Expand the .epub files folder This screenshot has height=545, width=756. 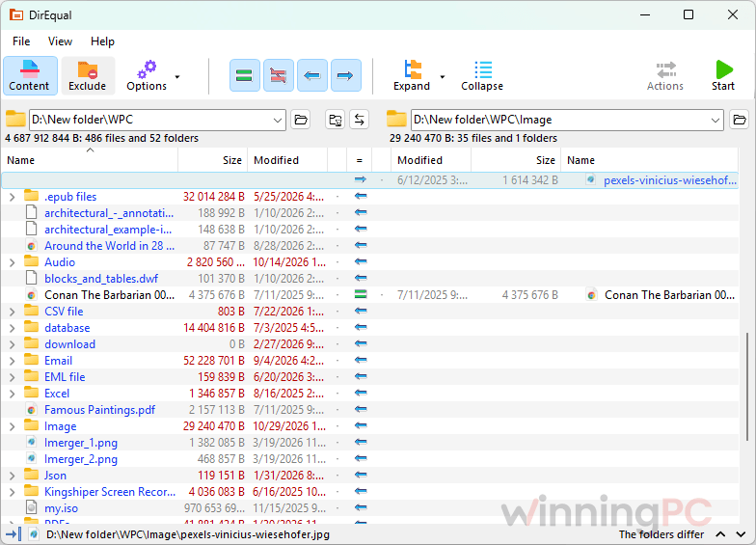(x=12, y=197)
